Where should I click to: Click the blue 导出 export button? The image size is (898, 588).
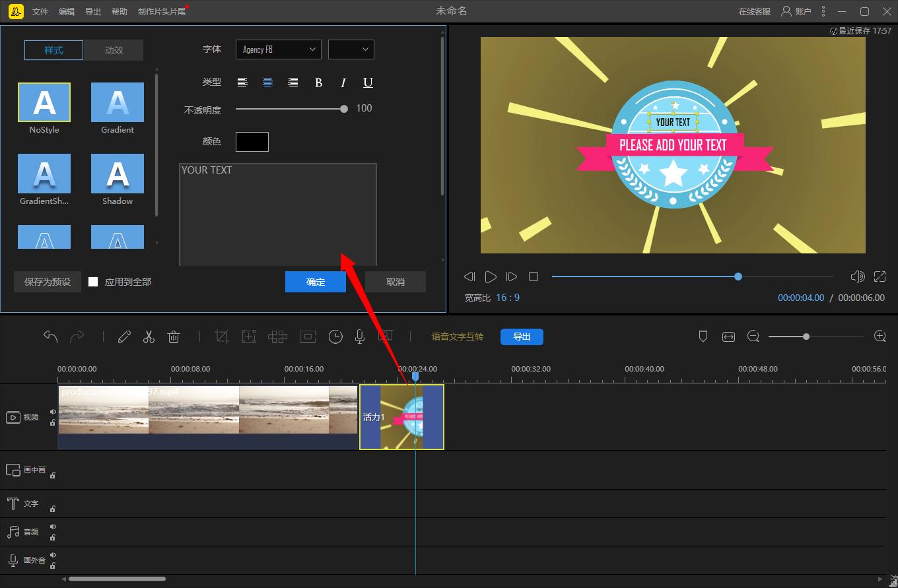522,337
